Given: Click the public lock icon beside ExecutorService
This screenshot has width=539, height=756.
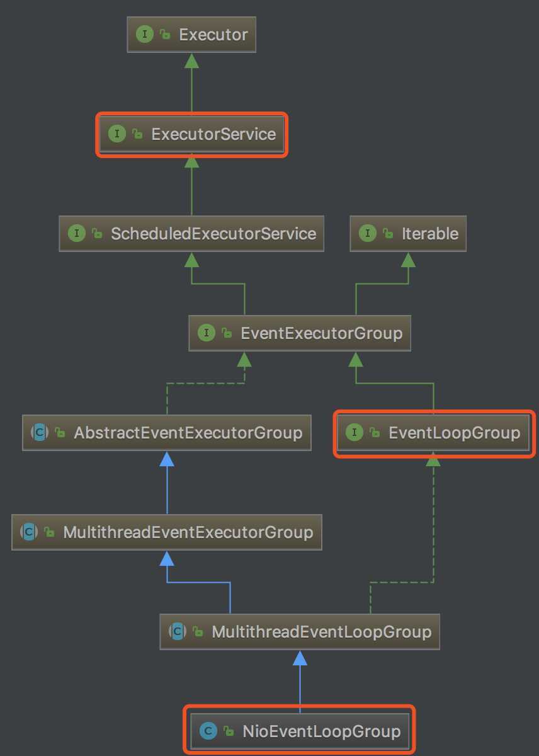Looking at the screenshot, I should tap(137, 135).
